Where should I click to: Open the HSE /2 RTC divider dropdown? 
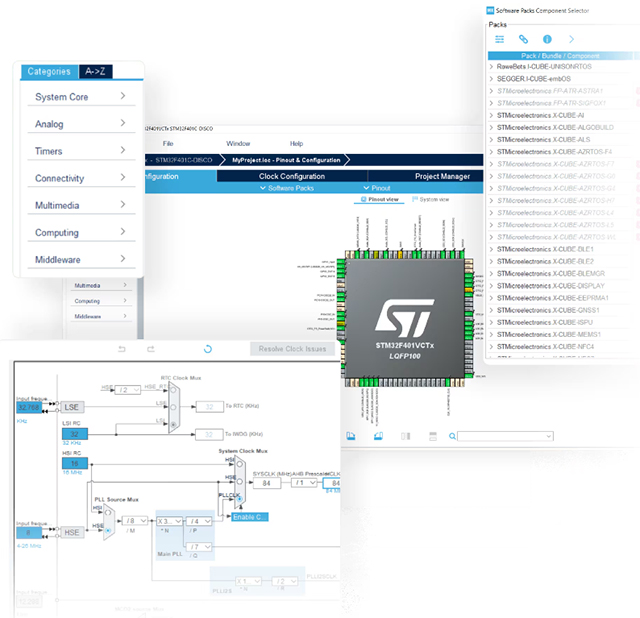click(128, 390)
